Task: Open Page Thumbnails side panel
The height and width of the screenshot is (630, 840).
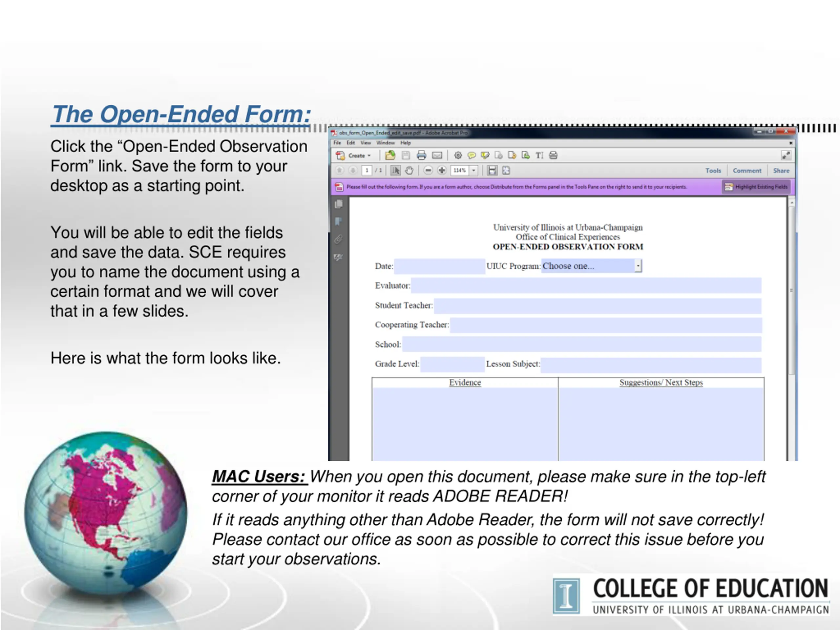Action: pos(338,204)
